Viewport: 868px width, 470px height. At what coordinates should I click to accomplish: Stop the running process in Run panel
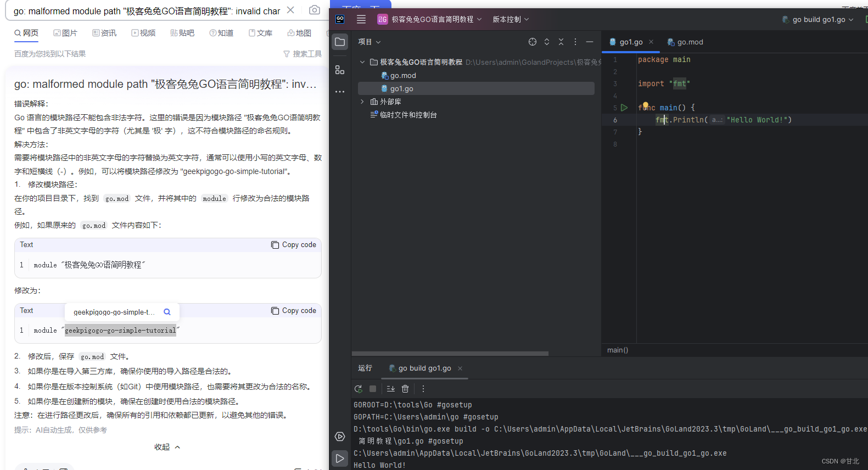coord(373,389)
